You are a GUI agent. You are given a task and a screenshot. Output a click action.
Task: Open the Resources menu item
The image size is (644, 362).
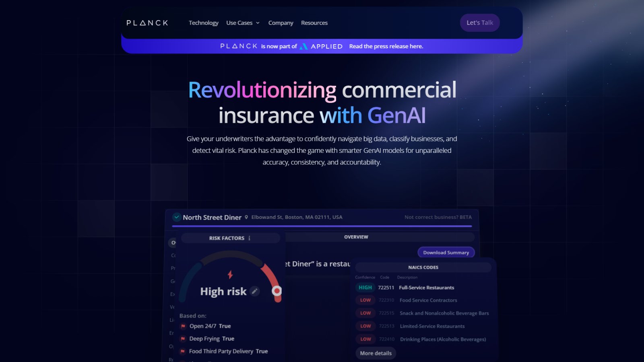[314, 23]
